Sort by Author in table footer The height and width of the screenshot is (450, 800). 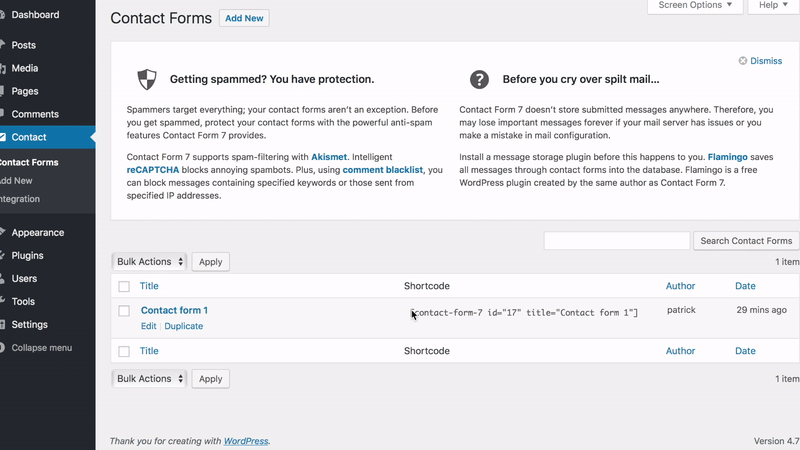(x=680, y=351)
